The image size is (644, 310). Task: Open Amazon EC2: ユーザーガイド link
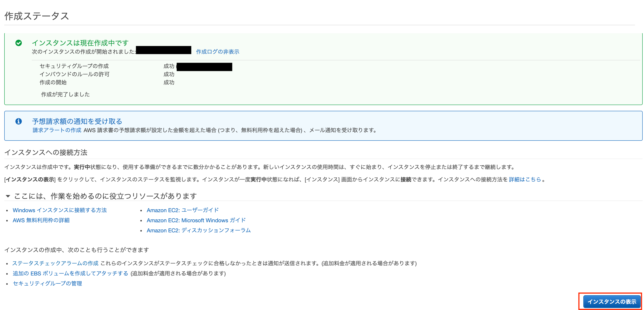[183, 210]
